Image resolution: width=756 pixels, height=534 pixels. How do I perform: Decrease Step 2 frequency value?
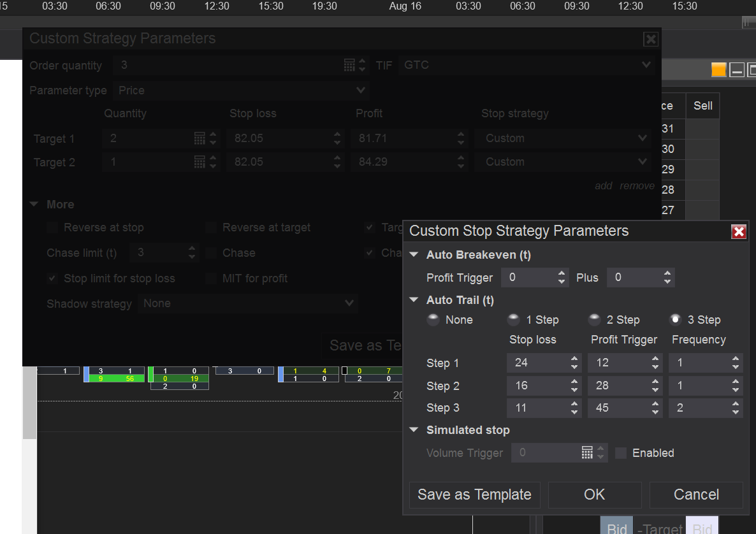[x=735, y=389]
